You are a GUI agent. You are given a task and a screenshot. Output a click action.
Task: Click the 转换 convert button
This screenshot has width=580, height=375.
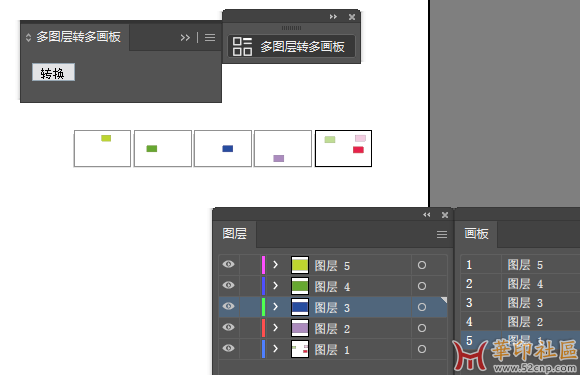pyautogui.click(x=53, y=72)
